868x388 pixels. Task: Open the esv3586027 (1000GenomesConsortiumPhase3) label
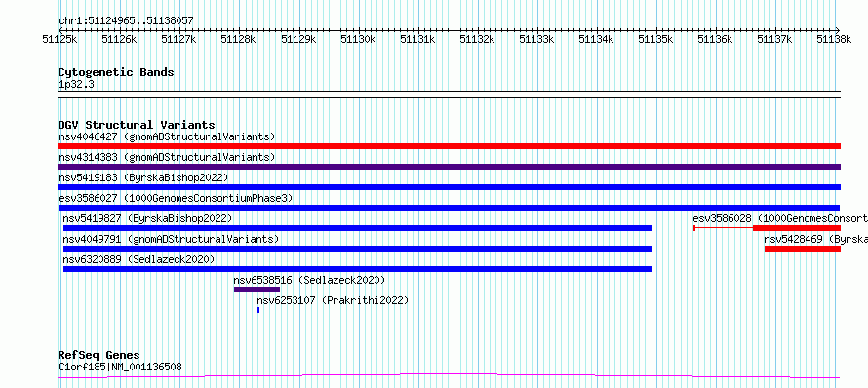point(176,198)
